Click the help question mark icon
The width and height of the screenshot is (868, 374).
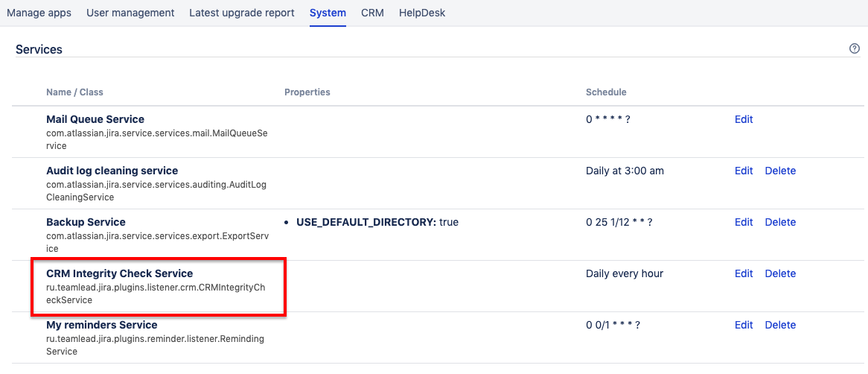(x=854, y=48)
